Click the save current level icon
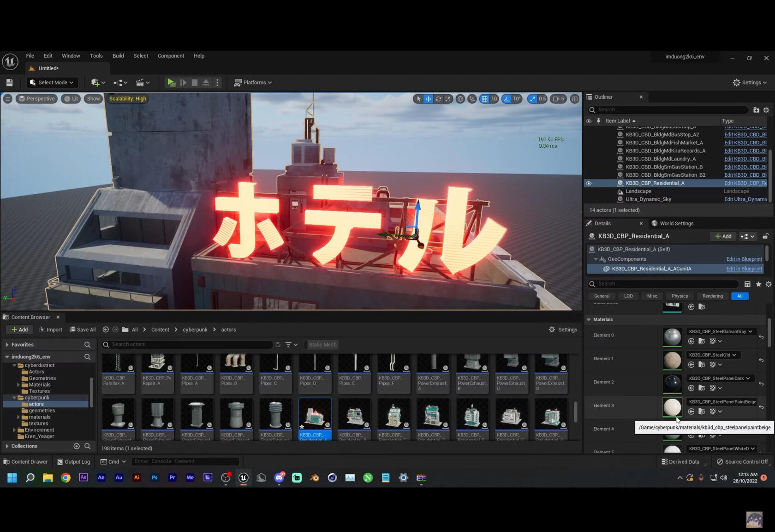Screen dimensions: 775x532 point(9,83)
